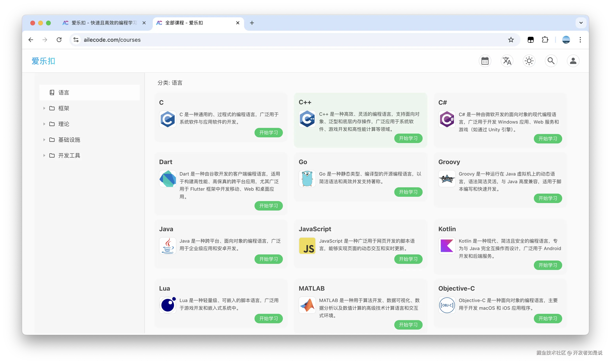Open the Chrome three-dot menu
Viewport: 611px width, 364px height.
coord(580,40)
